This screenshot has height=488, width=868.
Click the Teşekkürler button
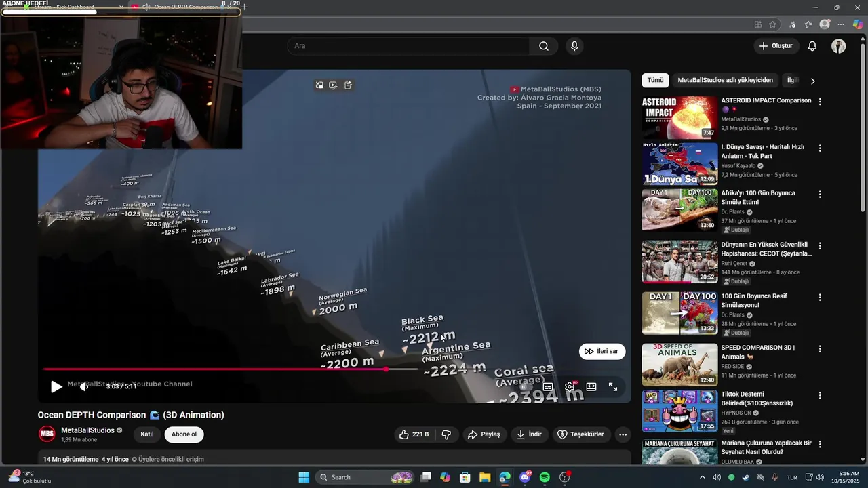(580, 434)
